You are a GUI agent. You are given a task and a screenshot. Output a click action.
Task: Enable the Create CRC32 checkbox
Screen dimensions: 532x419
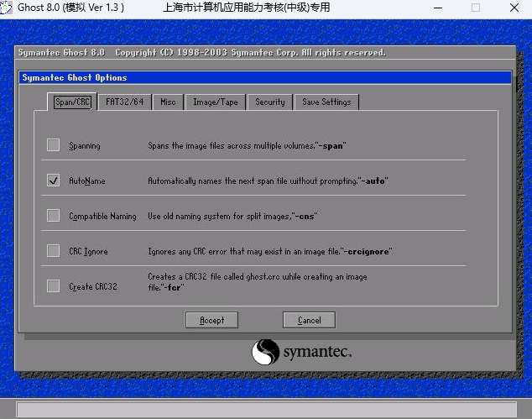click(x=53, y=286)
